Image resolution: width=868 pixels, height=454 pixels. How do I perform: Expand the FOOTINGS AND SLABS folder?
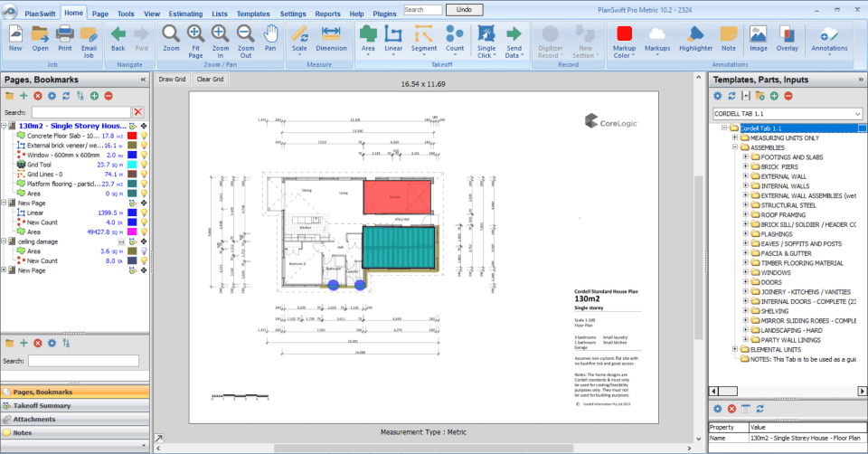click(746, 157)
